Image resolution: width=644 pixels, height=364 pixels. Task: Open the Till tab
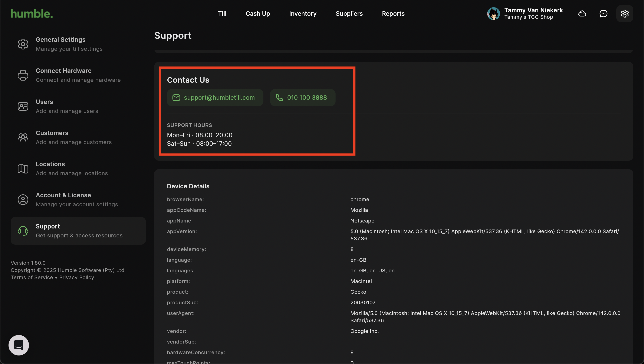click(222, 13)
